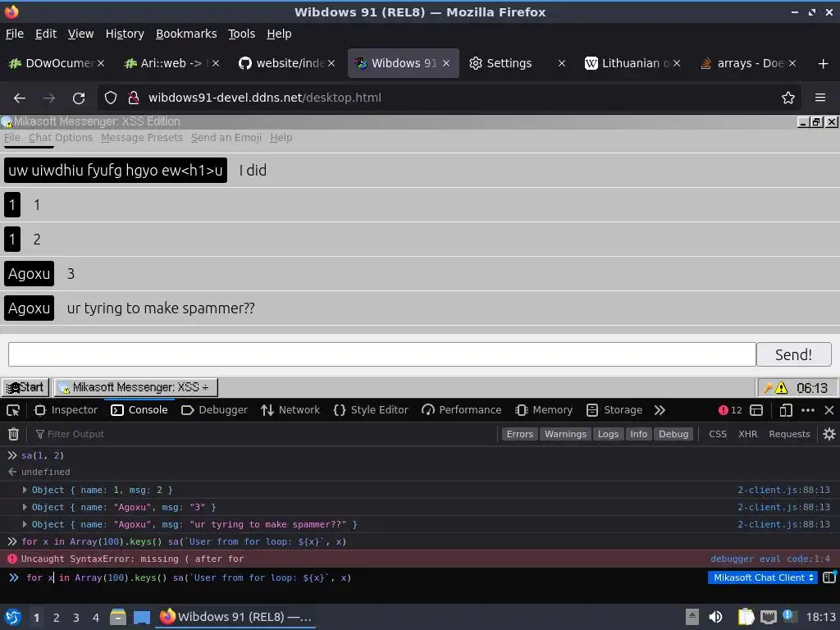Open console settings gear

pyautogui.click(x=829, y=434)
